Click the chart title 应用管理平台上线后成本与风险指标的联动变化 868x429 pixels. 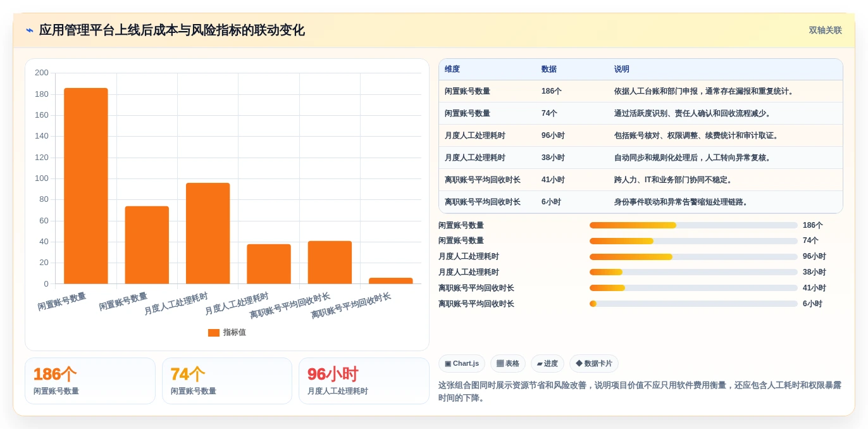pos(172,30)
